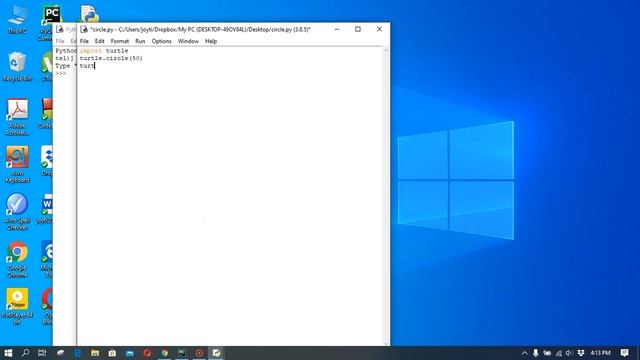Click the 'turtle.circle(50)' code line
The width and height of the screenshot is (640, 360).
111,58
